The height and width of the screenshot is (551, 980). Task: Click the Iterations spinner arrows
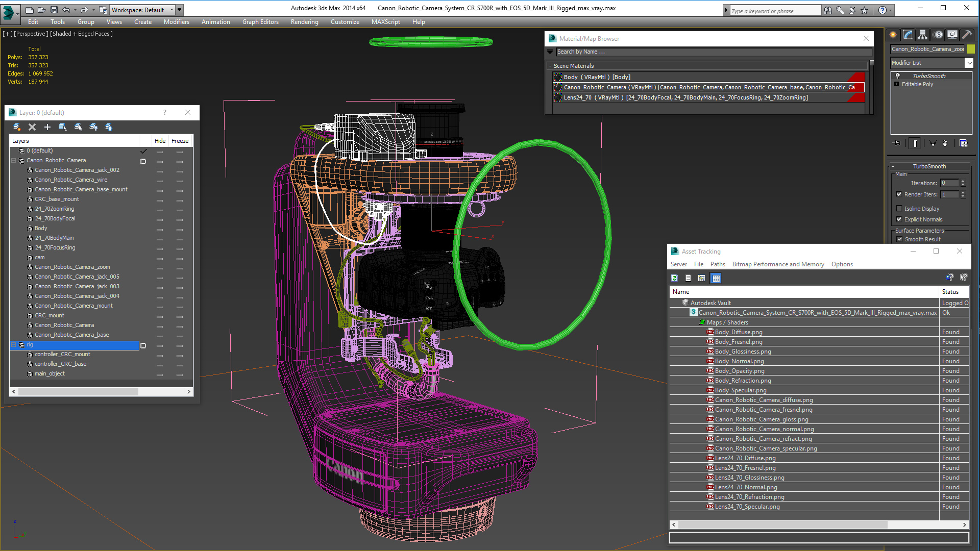963,183
